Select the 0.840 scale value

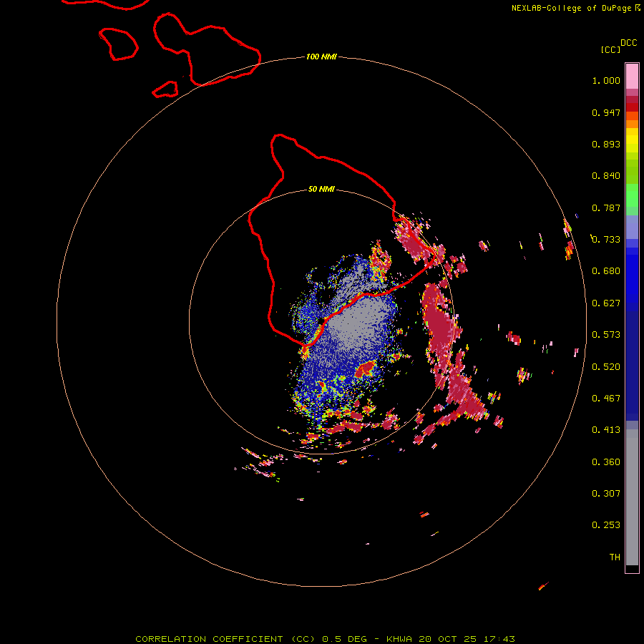pyautogui.click(x=606, y=176)
